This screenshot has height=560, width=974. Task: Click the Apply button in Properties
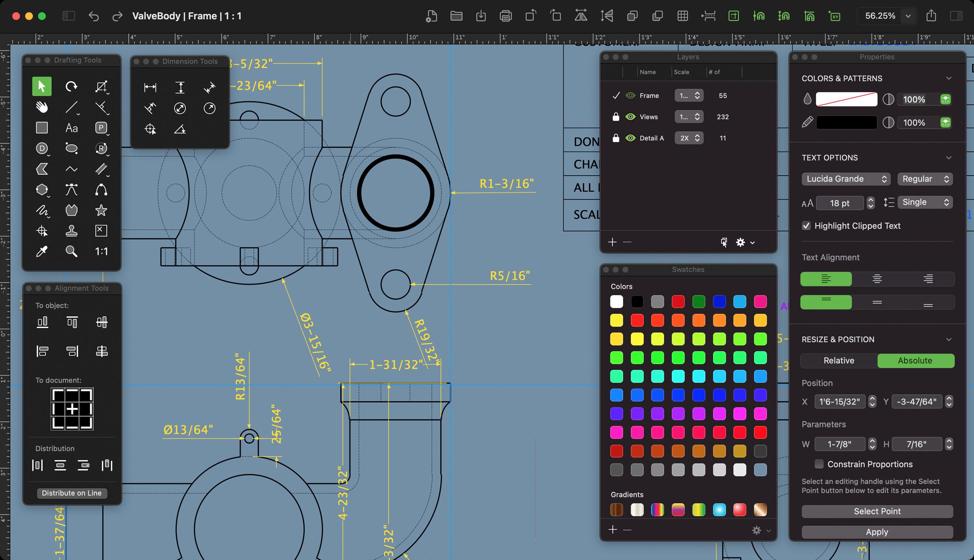point(876,531)
